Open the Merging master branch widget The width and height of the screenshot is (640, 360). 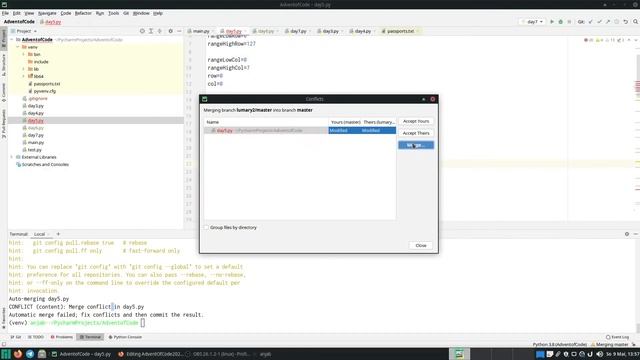tap(611, 344)
